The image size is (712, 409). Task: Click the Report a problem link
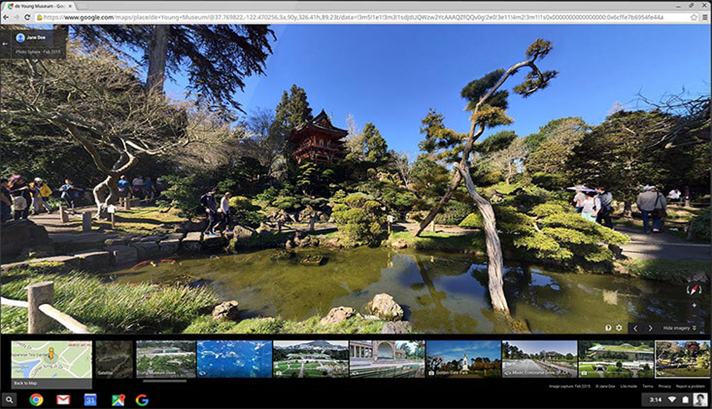(x=690, y=386)
